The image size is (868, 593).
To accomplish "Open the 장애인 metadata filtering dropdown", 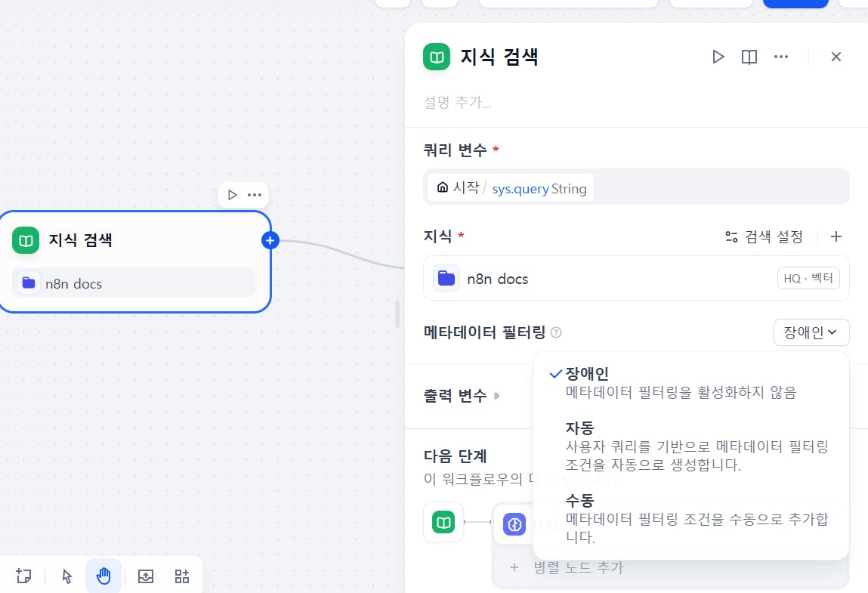I will [811, 332].
